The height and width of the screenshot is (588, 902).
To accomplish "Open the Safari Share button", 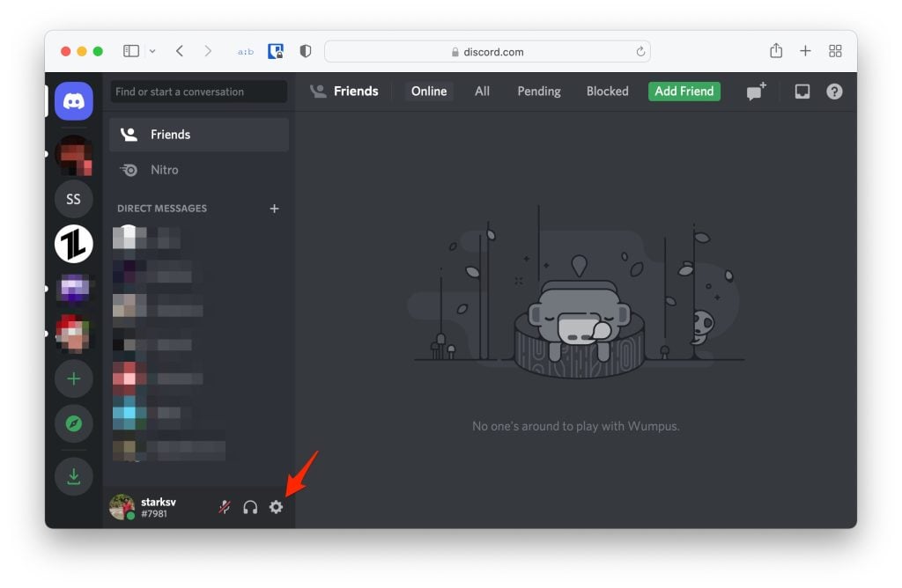I will [x=776, y=50].
